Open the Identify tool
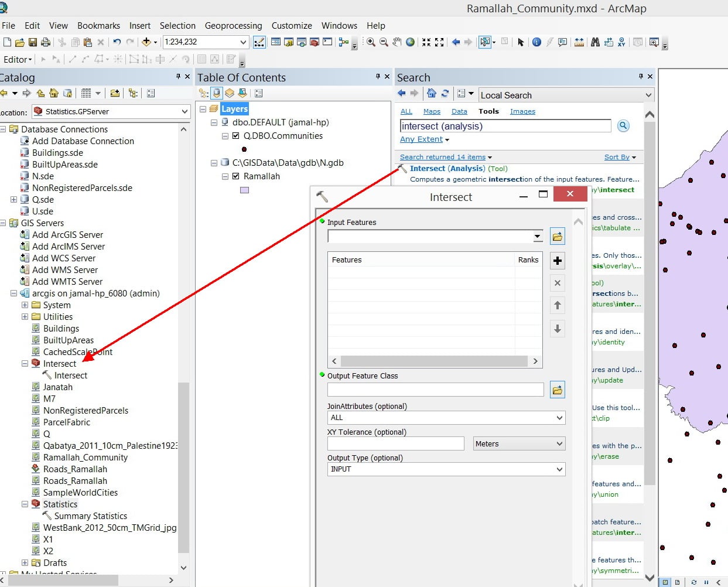This screenshot has height=587, width=728. tap(536, 42)
